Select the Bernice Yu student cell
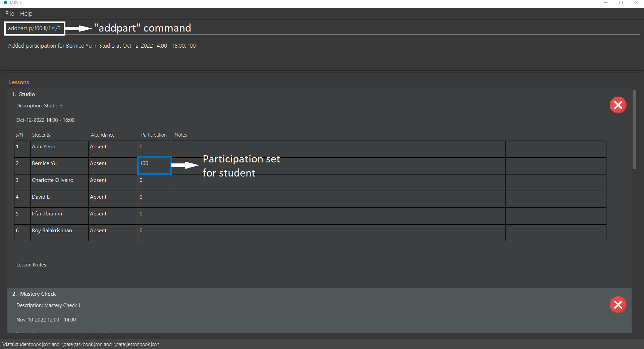644x349 pixels. pos(59,166)
